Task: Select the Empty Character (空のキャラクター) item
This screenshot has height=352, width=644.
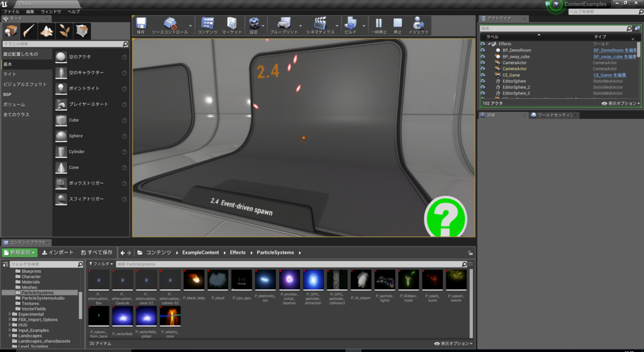Action: point(91,73)
